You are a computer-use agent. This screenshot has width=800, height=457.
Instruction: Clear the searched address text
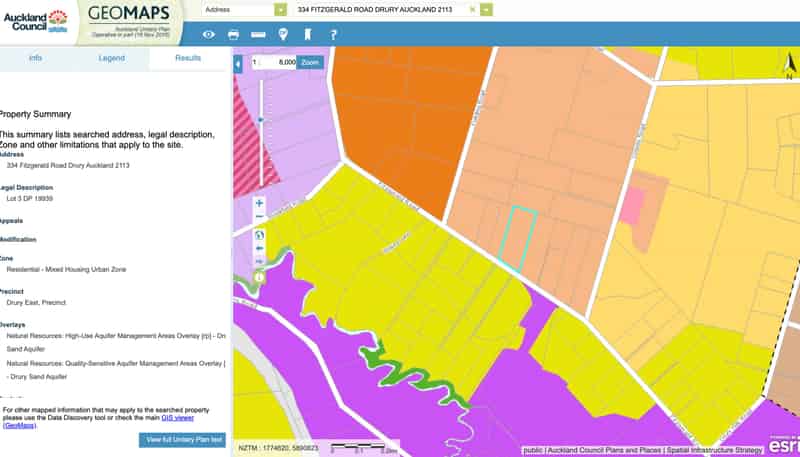(472, 9)
